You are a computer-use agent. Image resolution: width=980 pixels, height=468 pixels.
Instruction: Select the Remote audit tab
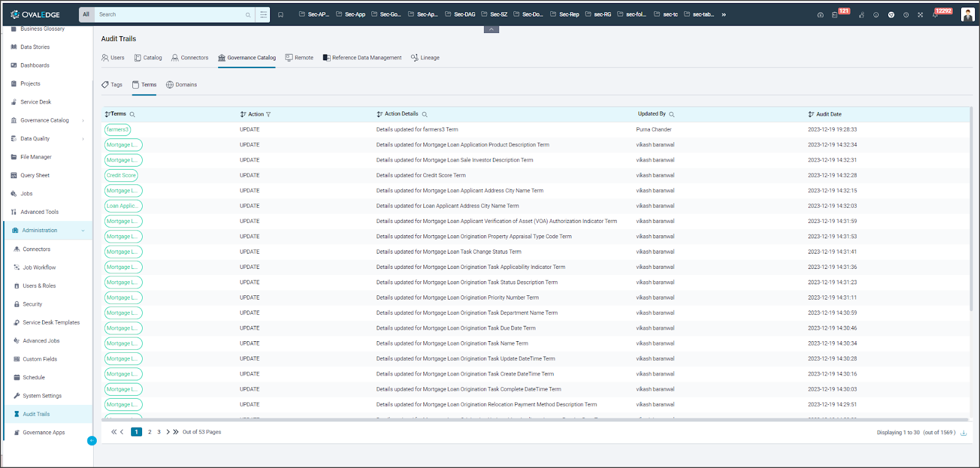[x=299, y=58]
